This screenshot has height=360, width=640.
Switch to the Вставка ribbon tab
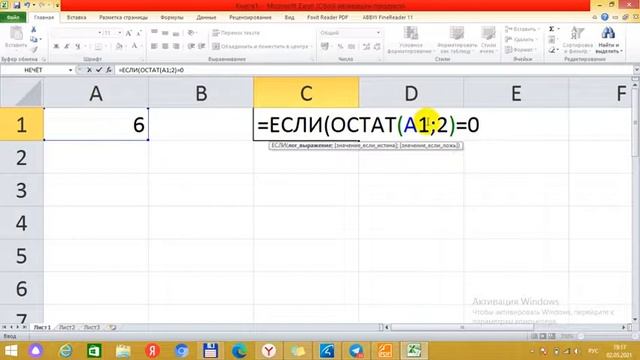(76, 18)
